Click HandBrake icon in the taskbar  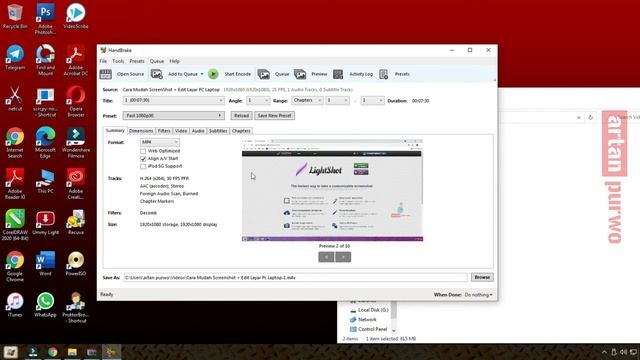(111, 352)
